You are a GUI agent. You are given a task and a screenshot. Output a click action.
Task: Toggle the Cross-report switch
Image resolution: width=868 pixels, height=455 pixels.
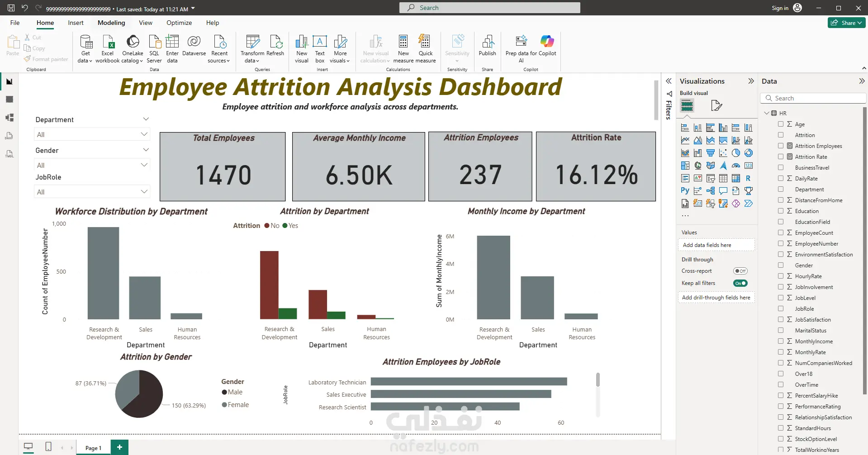point(740,271)
